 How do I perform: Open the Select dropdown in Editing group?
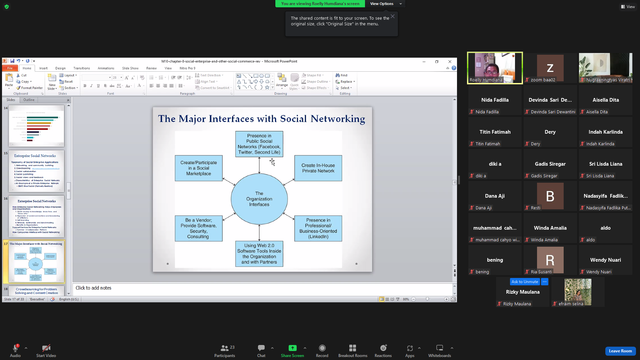click(344, 88)
